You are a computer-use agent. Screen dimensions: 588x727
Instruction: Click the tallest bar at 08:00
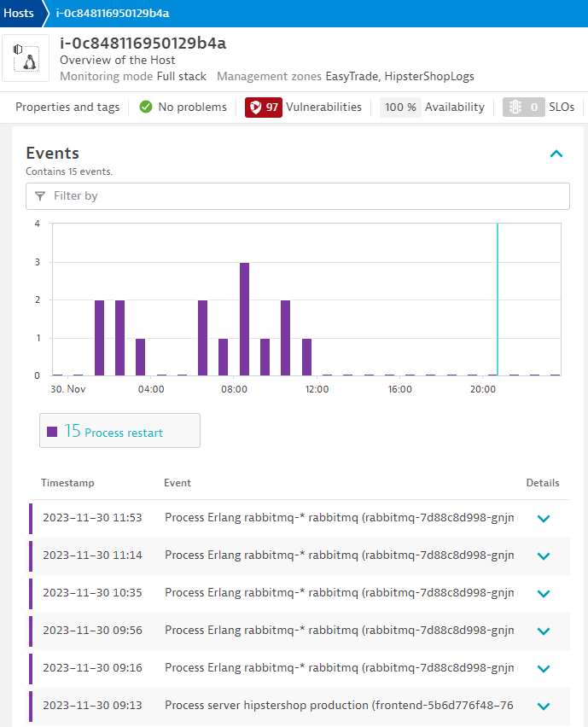[244, 318]
